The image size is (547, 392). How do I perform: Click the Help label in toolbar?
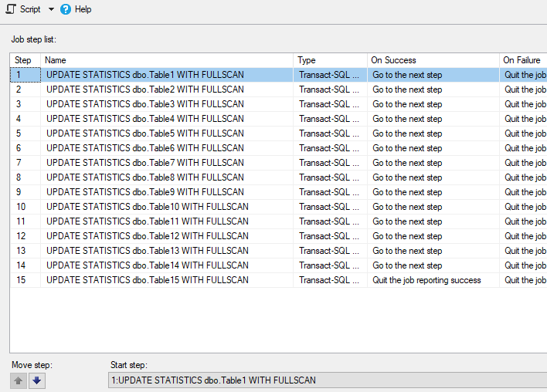[x=83, y=9]
